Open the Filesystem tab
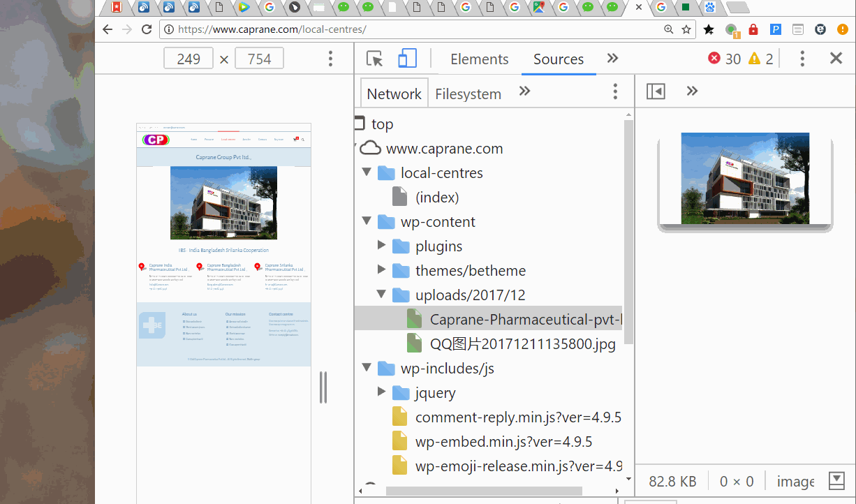This screenshot has width=856, height=504. coord(468,94)
